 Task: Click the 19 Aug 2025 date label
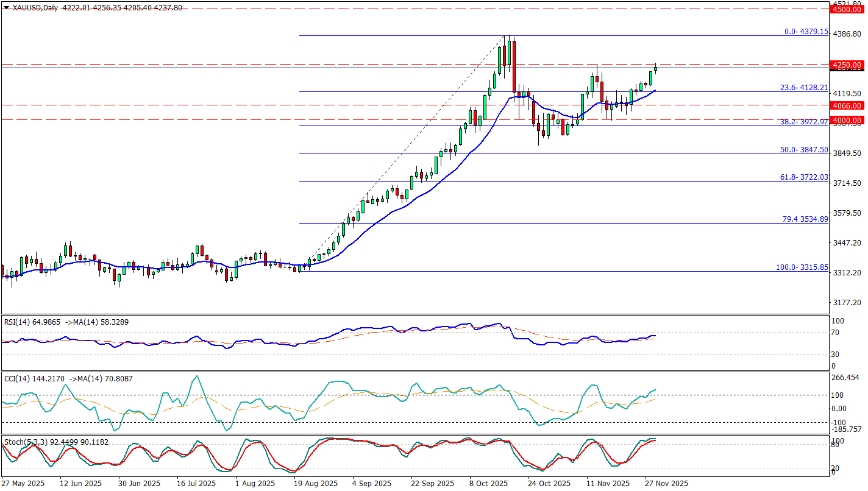point(316,483)
